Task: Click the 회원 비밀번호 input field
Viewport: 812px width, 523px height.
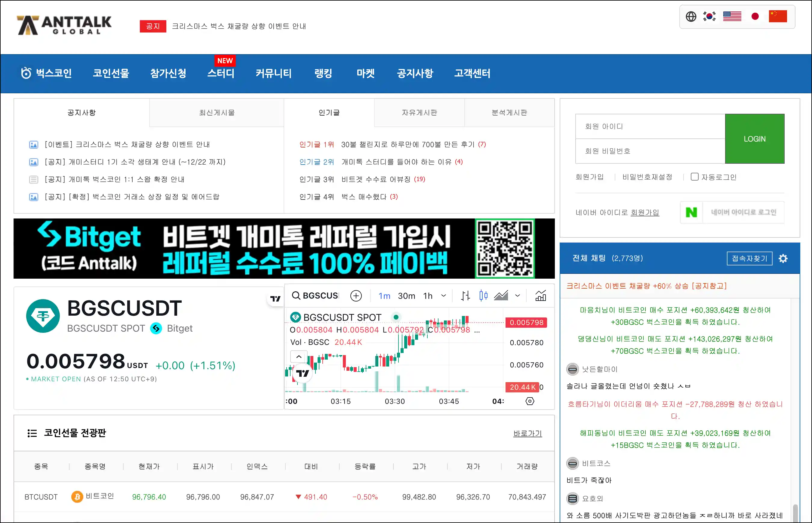Action: [x=650, y=151]
